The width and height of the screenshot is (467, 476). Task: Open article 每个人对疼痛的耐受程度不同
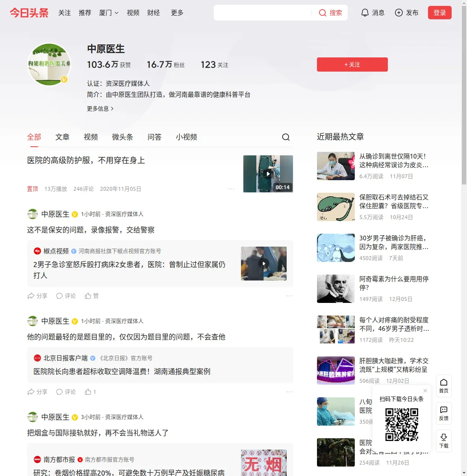point(394,324)
